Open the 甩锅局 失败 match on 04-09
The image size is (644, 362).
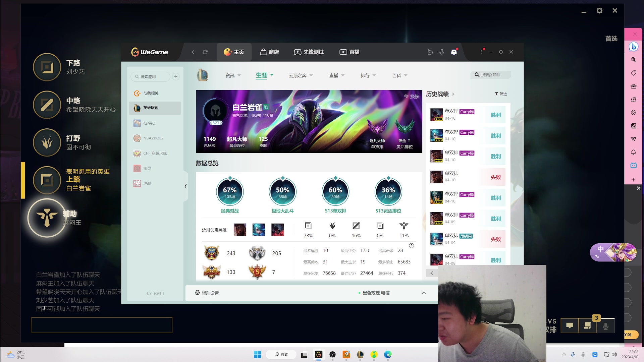(468, 239)
